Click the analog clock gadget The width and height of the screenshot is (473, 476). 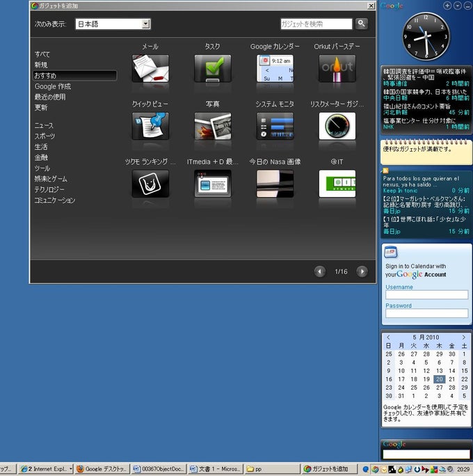(426, 36)
